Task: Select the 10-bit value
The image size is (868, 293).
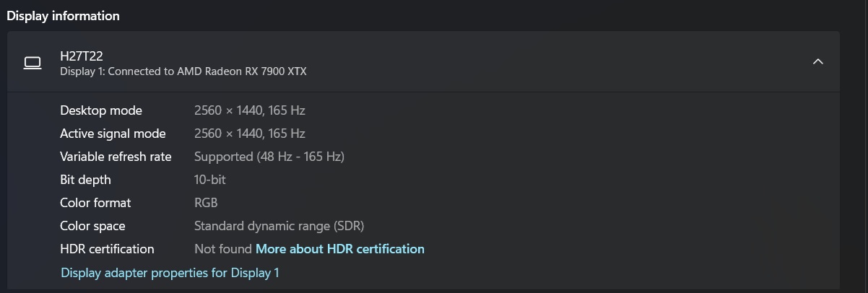Action: (x=209, y=180)
